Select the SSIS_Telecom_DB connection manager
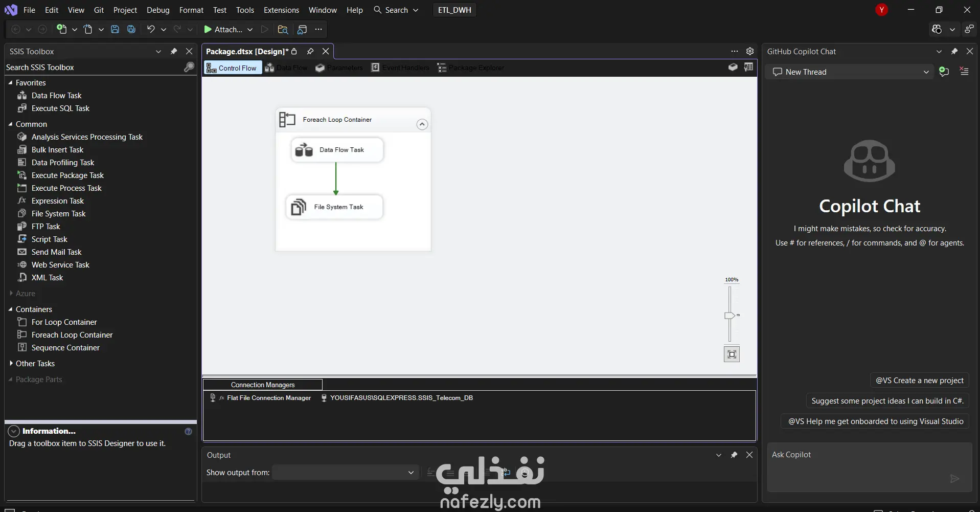 coord(397,398)
